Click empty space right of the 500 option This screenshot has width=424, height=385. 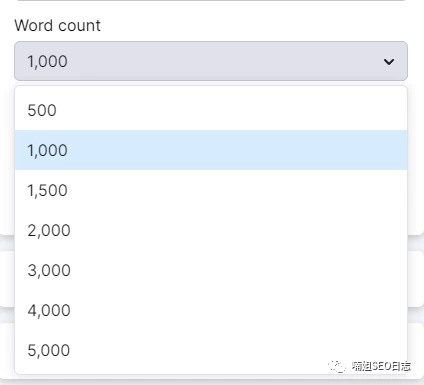(233, 110)
